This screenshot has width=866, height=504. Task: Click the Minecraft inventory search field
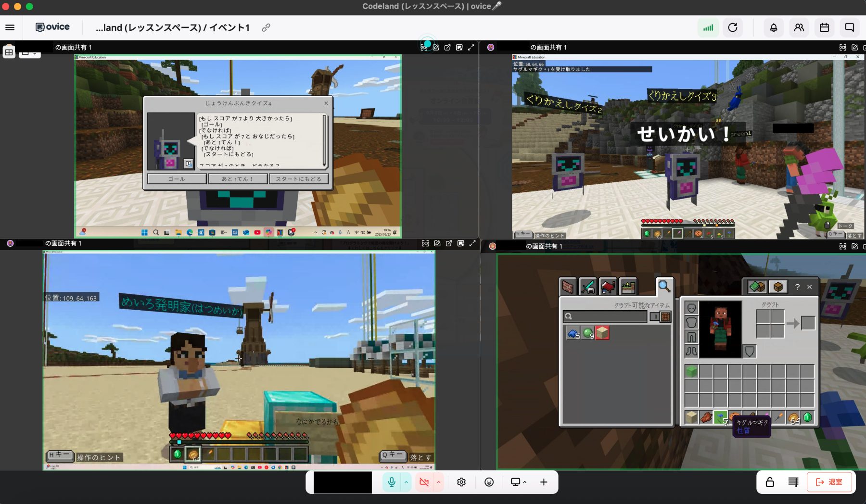pos(605,316)
